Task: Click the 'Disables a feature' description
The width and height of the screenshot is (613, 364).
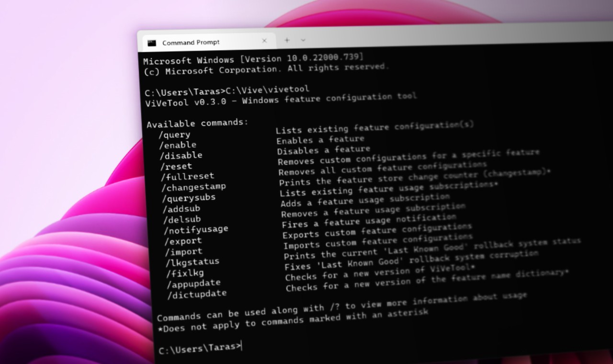Action: coord(323,150)
